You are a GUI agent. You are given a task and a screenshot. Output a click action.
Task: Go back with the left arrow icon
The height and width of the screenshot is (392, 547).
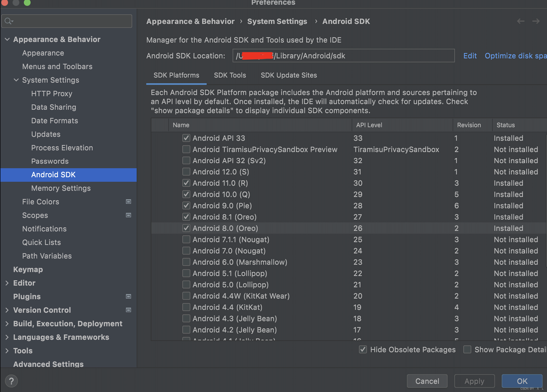coord(520,21)
